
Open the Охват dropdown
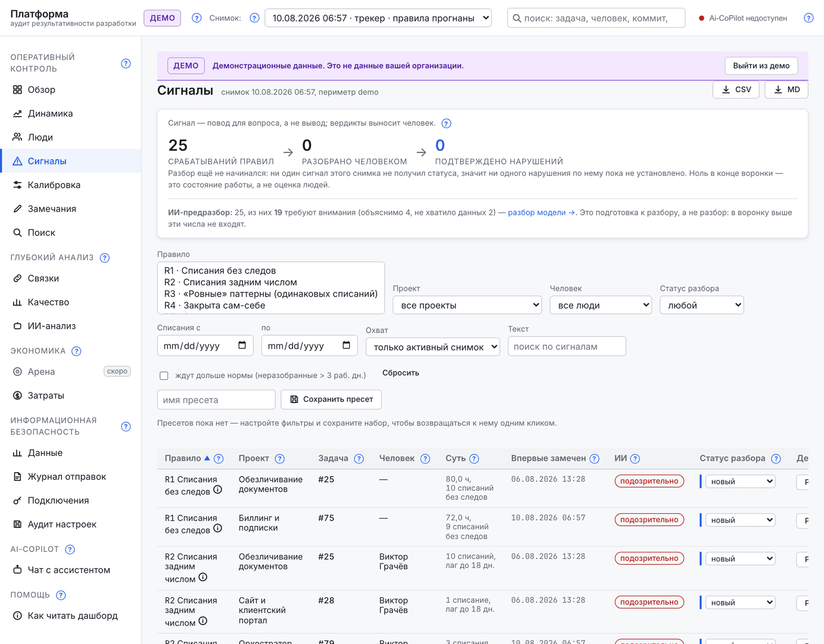(x=433, y=347)
